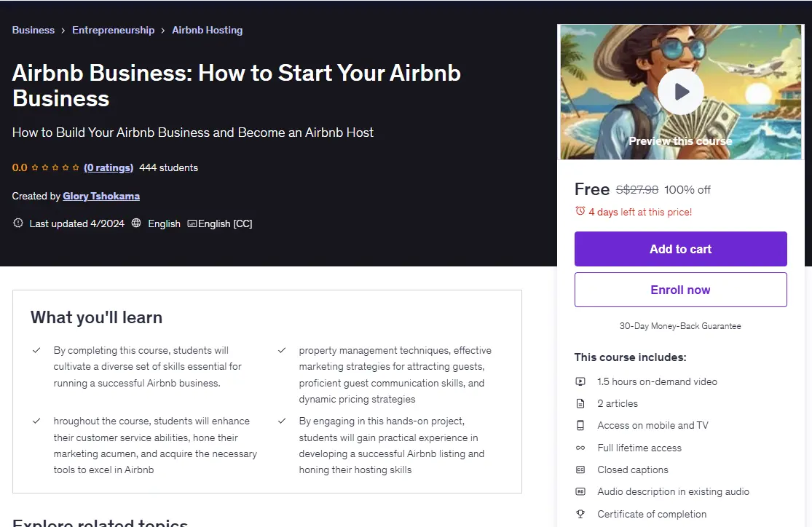
Task: Click the globe language icon
Action: pos(136,223)
